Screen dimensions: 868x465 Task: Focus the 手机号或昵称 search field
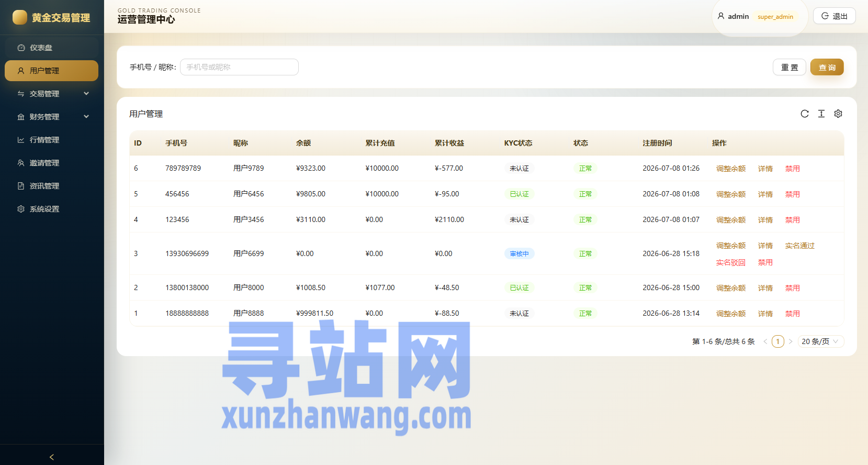click(x=239, y=67)
